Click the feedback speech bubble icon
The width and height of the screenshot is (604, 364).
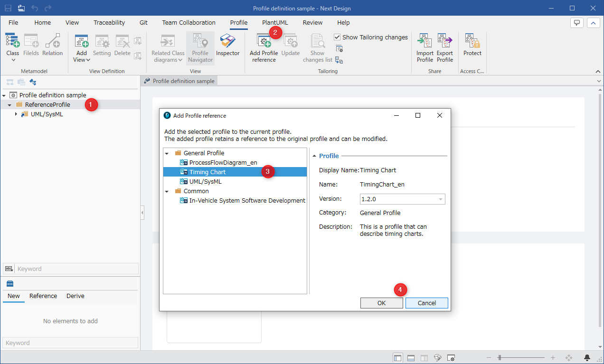(x=577, y=22)
